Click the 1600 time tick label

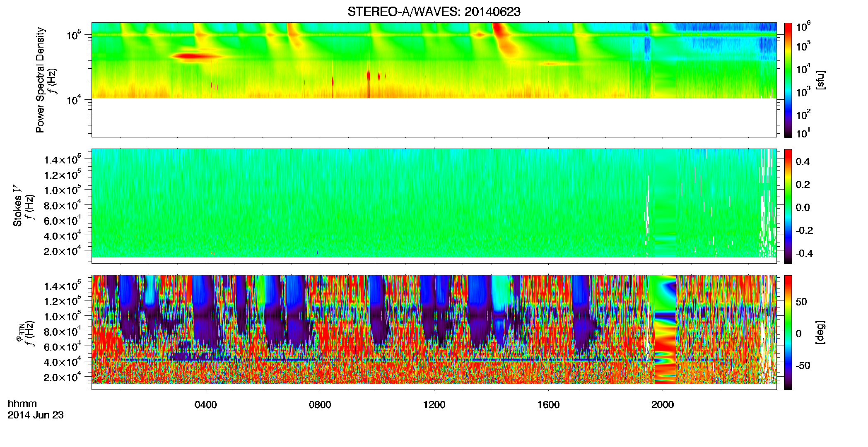tap(548, 404)
